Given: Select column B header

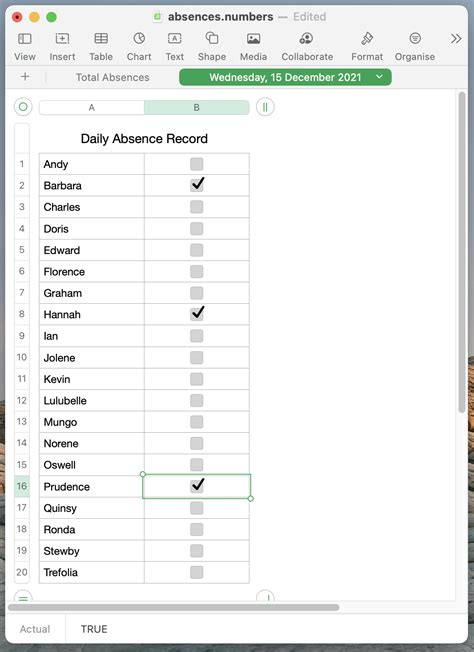Looking at the screenshot, I should (x=197, y=107).
